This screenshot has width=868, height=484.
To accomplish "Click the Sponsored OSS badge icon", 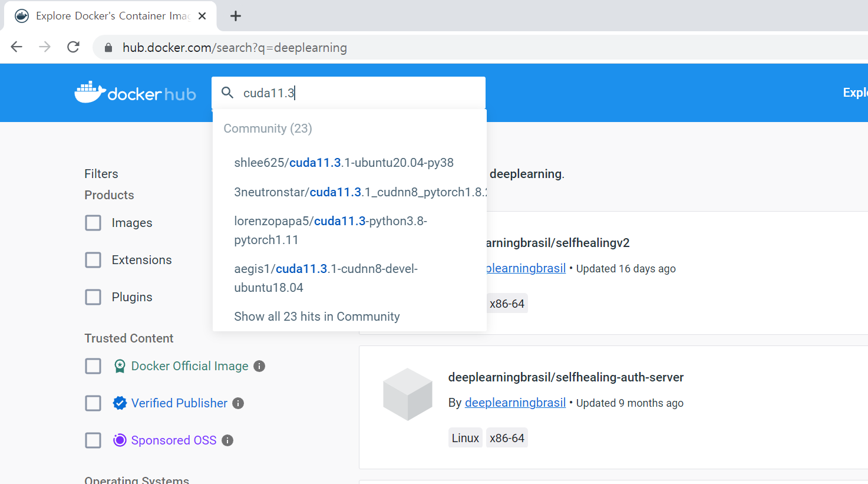I will [120, 440].
